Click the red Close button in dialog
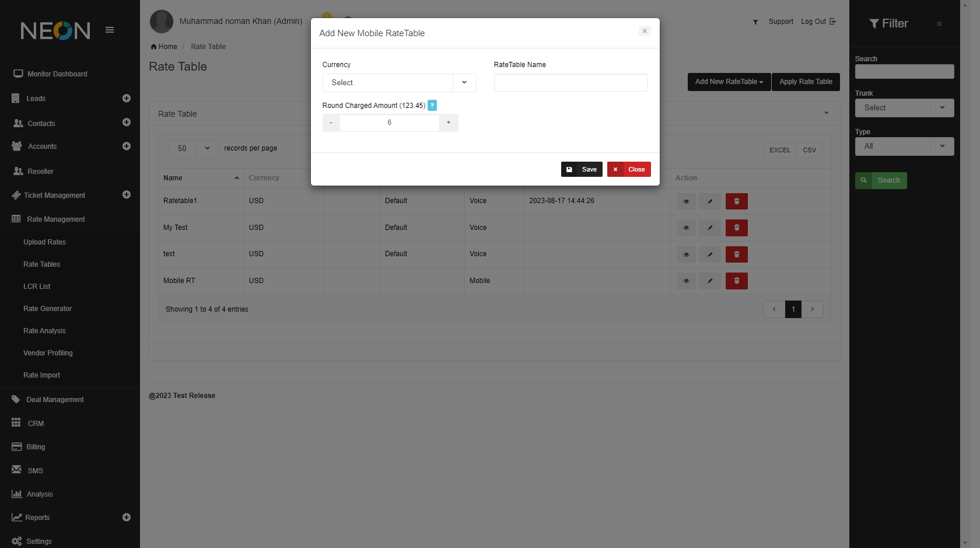This screenshot has width=980, height=548. point(629,169)
